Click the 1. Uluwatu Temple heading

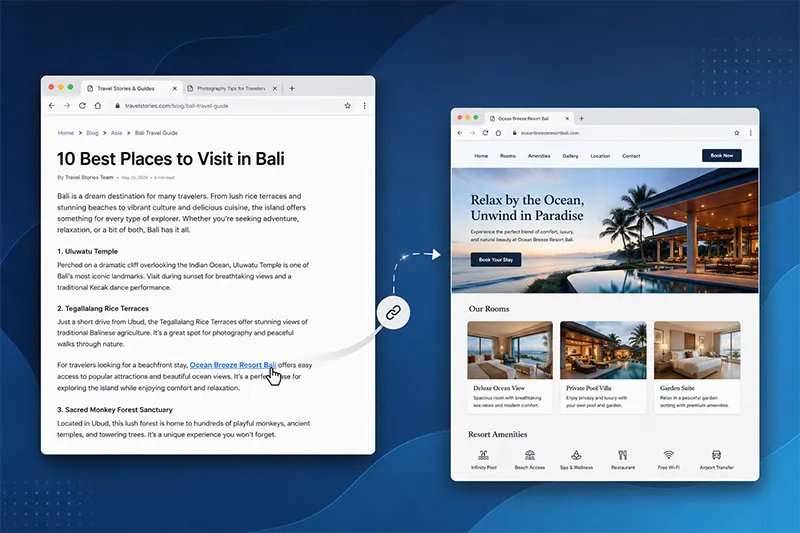coord(87,251)
